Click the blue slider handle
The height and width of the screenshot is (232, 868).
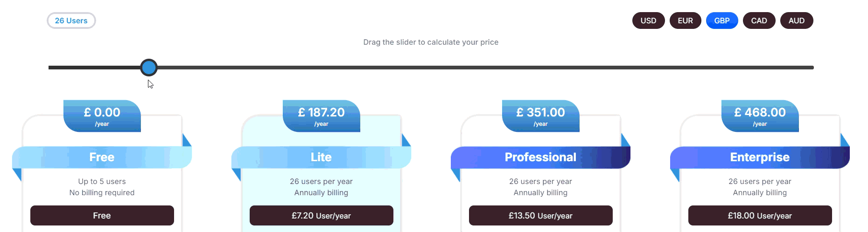[x=149, y=68]
